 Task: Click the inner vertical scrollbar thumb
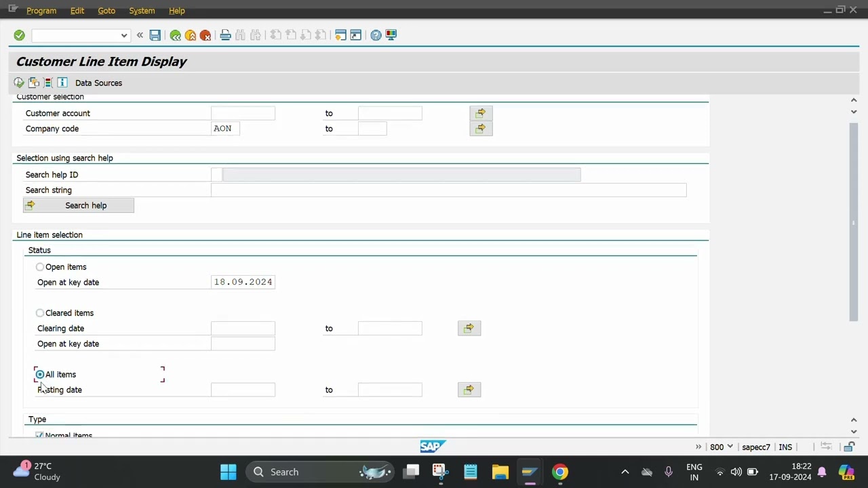click(854, 222)
